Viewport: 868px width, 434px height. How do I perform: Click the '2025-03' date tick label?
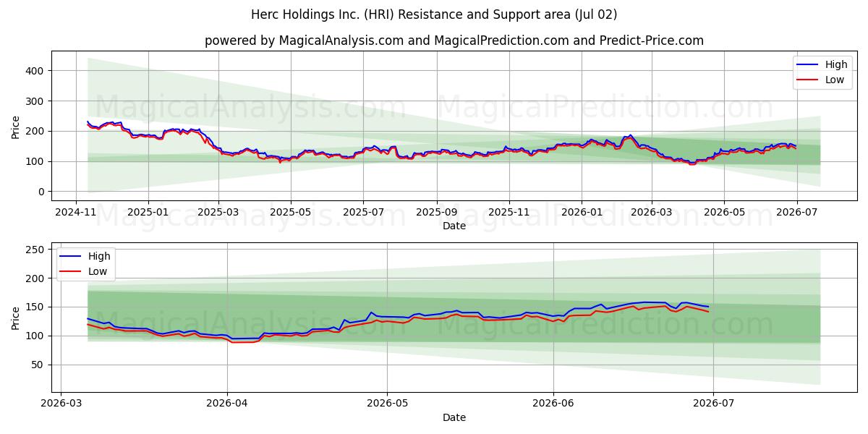pos(218,213)
